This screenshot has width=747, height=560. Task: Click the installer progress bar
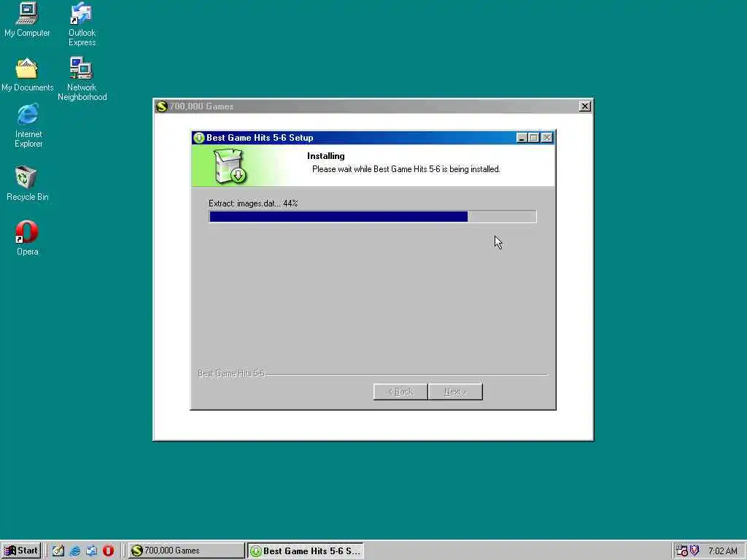(373, 217)
